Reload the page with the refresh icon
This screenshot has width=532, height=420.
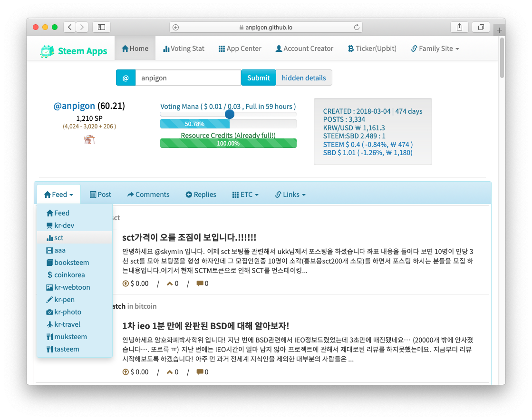click(357, 27)
